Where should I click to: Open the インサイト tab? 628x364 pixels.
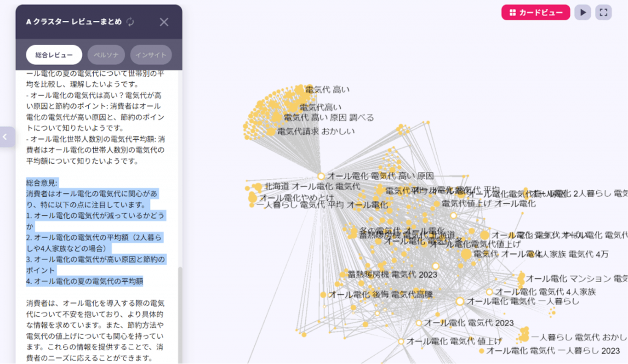(x=151, y=55)
